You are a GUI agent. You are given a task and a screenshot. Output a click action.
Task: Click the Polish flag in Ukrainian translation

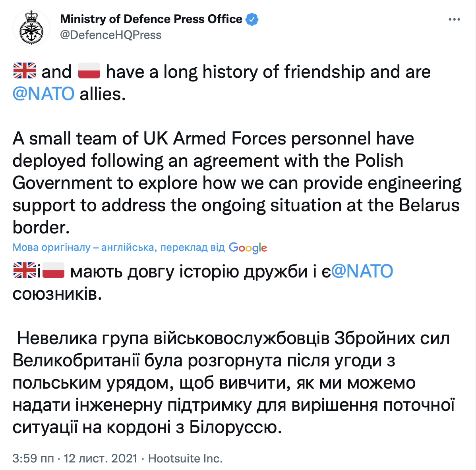point(54,271)
